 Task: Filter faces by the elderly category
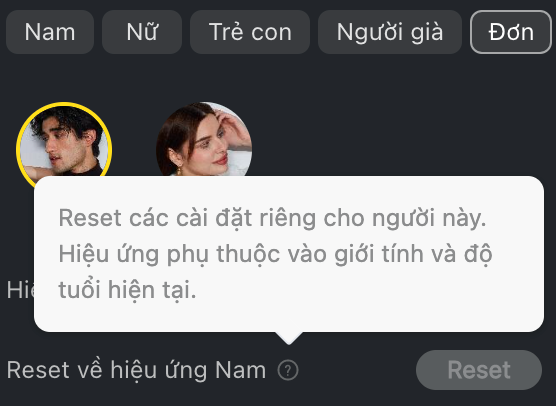coord(390,32)
